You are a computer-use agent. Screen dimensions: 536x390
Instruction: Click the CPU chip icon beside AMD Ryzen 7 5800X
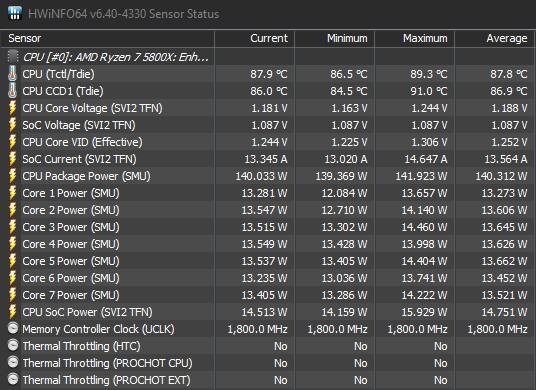pos(13,56)
